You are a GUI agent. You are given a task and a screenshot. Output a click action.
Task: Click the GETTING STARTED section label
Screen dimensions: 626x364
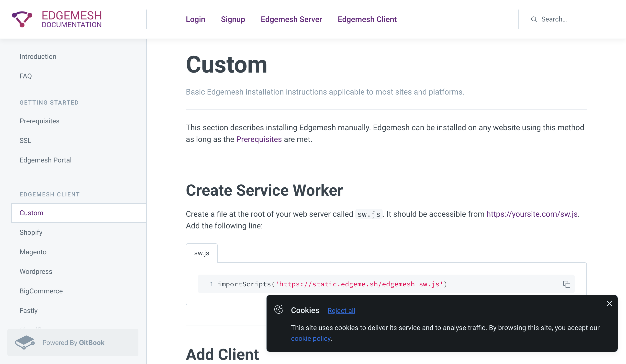click(49, 102)
